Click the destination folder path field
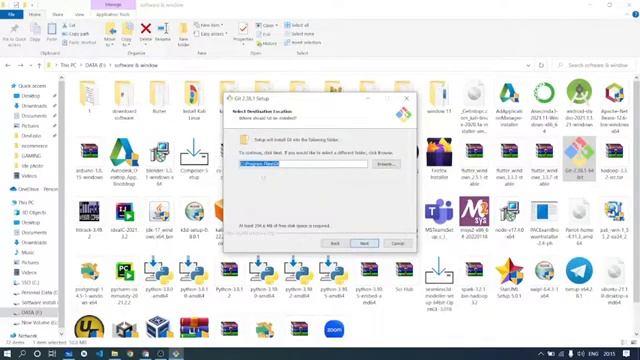This screenshot has width=640, height=360. (303, 164)
